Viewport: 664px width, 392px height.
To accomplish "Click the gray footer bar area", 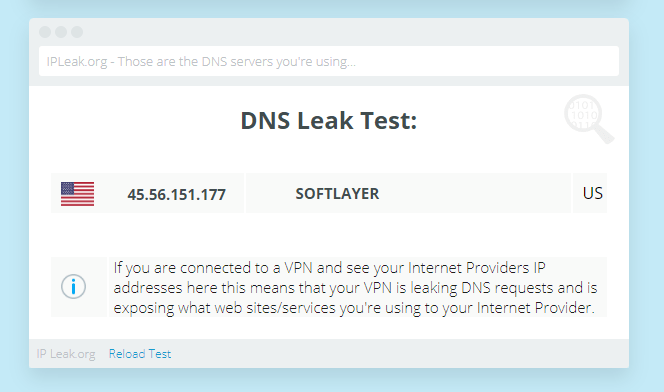I will [x=329, y=353].
